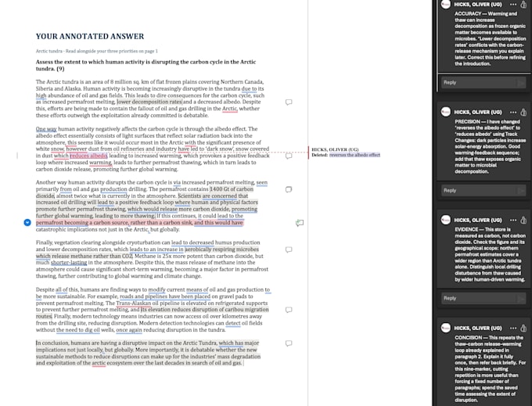Click the avatar on the PRECISION comment
Viewport: 532px width, 406px height.
pyautogui.click(x=446, y=112)
